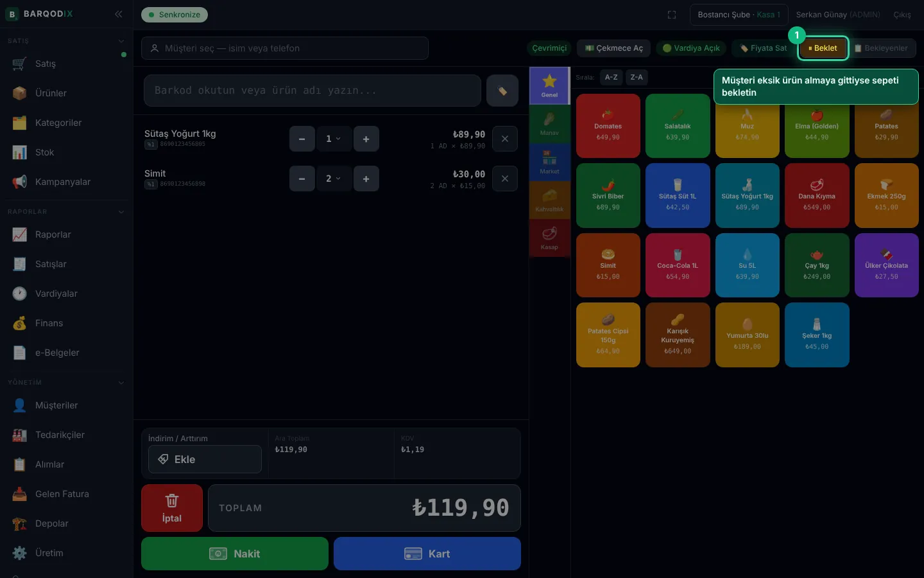Click the Üretim gear icon
The image size is (924, 578).
click(20, 553)
